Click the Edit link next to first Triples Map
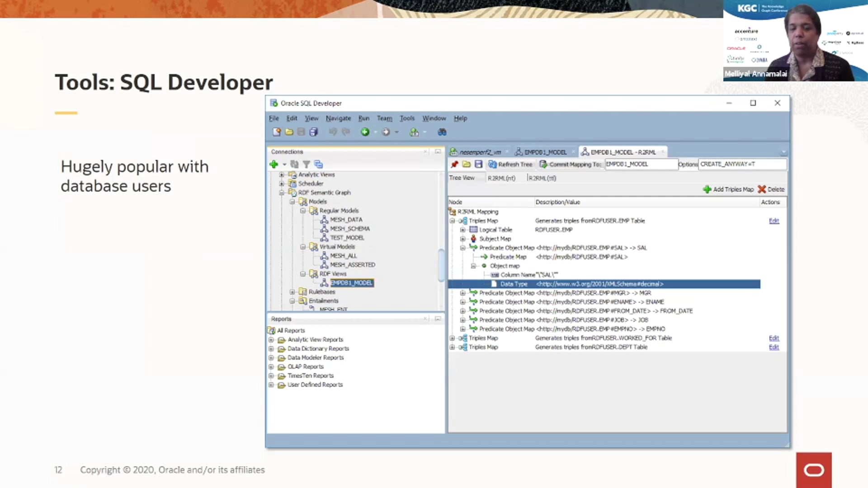Screen dimensions: 868x488 [x=774, y=221]
